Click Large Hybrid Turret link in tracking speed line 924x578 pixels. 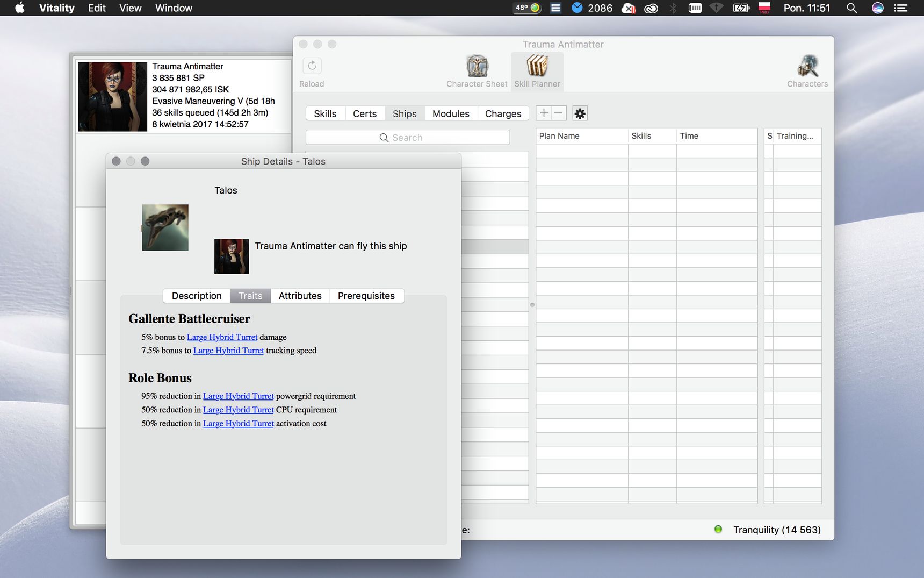click(x=228, y=351)
